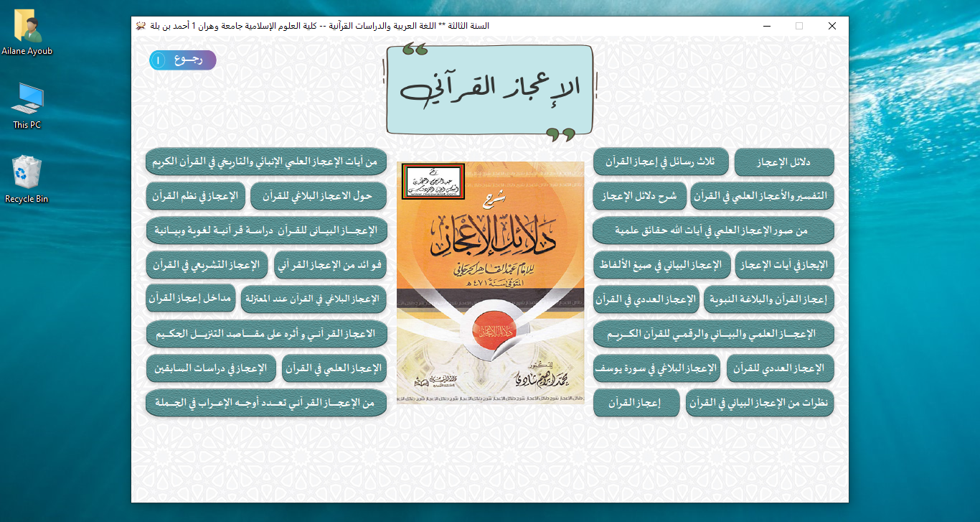Select الإعجاز العددي للقرآن button
This screenshot has width=980, height=522.
point(781,368)
